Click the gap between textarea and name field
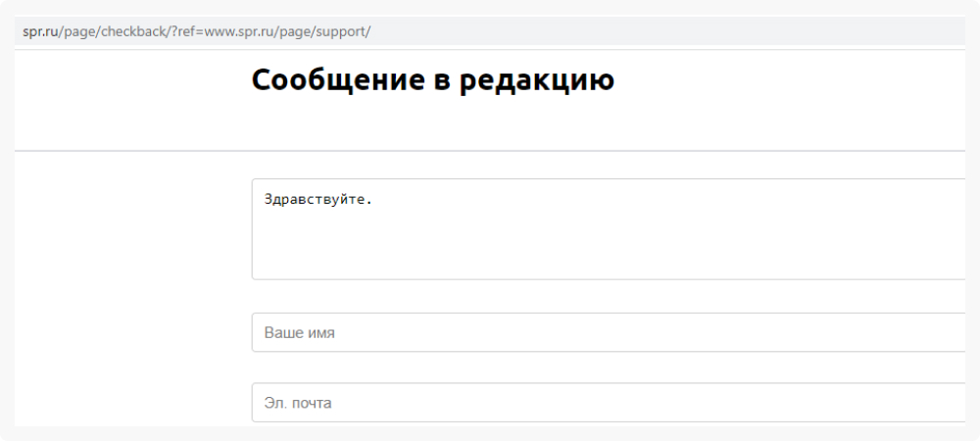The width and height of the screenshot is (980, 441). click(609, 296)
